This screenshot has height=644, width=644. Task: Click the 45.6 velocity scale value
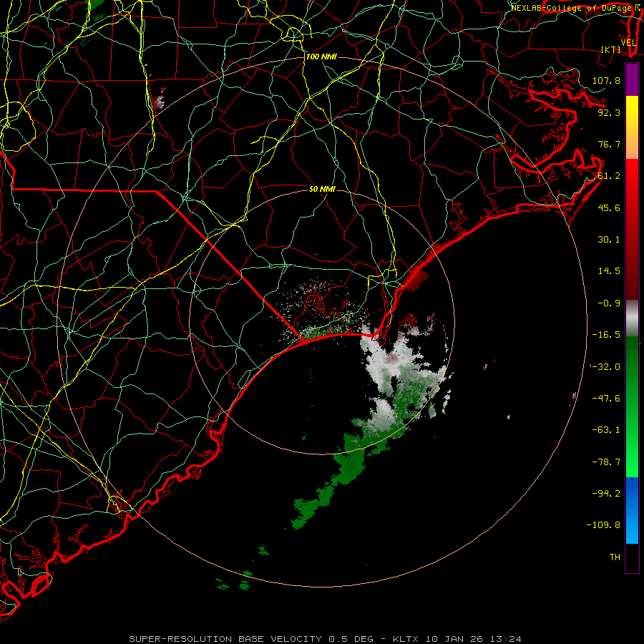click(609, 208)
